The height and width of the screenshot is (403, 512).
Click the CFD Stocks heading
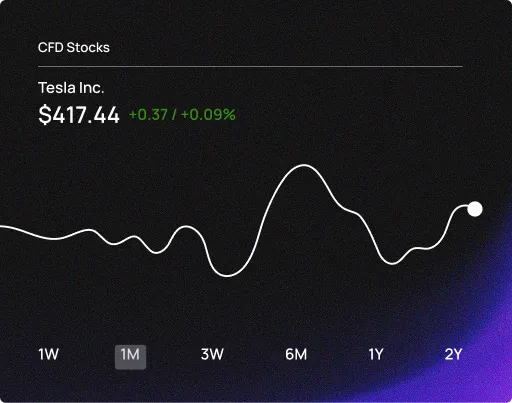74,48
